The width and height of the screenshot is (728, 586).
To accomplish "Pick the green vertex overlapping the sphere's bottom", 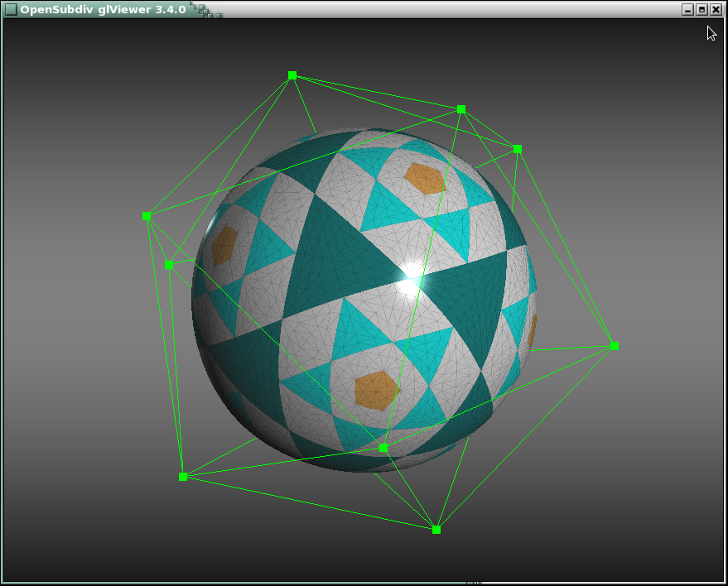I will (383, 448).
